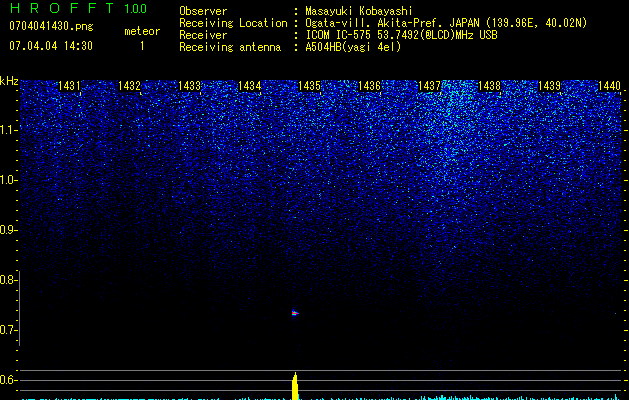629x400 pixels.
Task: Click the meteor count label
Action: tap(142, 31)
